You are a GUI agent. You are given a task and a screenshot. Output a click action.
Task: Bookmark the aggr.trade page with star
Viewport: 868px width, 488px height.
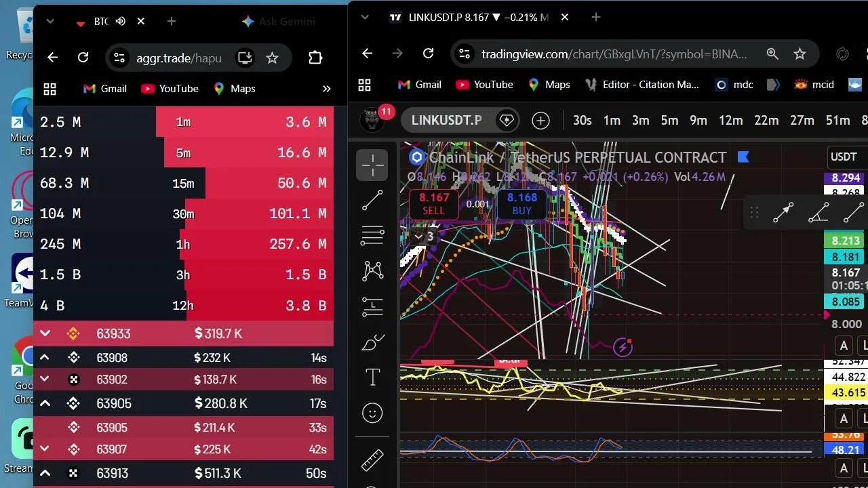(272, 58)
